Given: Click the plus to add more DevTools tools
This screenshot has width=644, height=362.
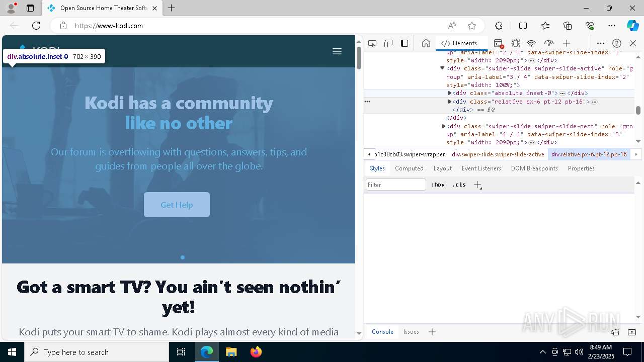Looking at the screenshot, I should [567, 43].
